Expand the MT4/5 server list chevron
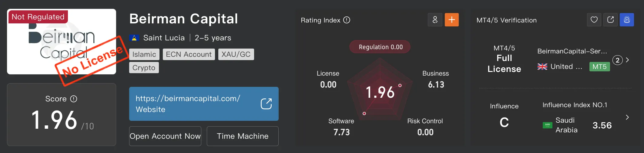The width and height of the screenshot is (644, 153). coord(628,60)
